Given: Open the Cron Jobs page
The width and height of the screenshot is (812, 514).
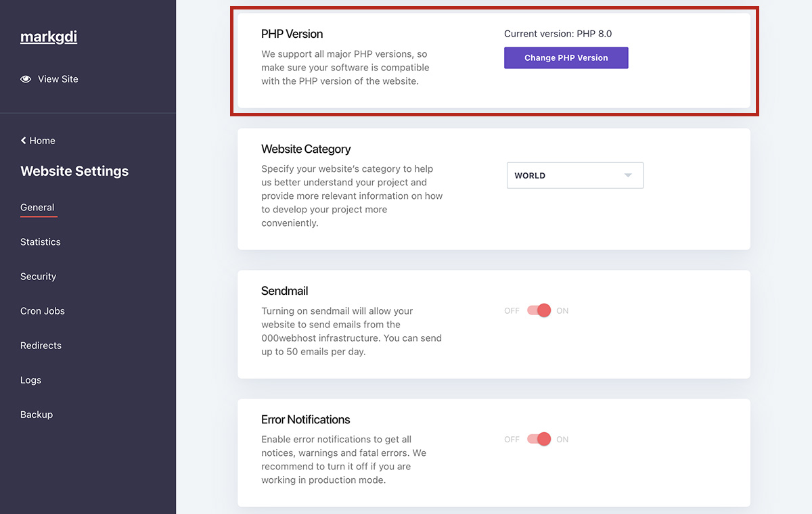Looking at the screenshot, I should 43,311.
